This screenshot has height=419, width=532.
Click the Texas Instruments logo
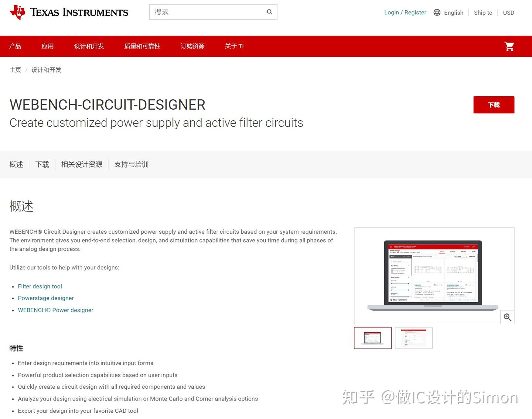[x=69, y=12]
